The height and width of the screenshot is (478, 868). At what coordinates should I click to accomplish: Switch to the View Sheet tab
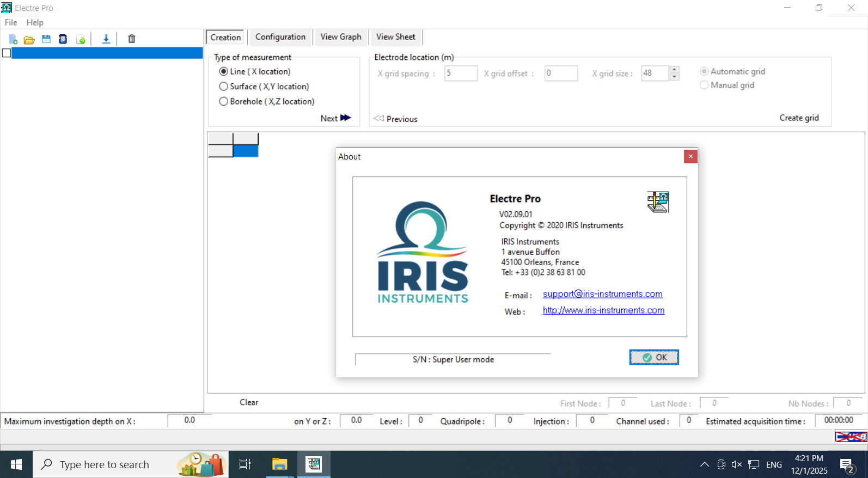pyautogui.click(x=396, y=36)
